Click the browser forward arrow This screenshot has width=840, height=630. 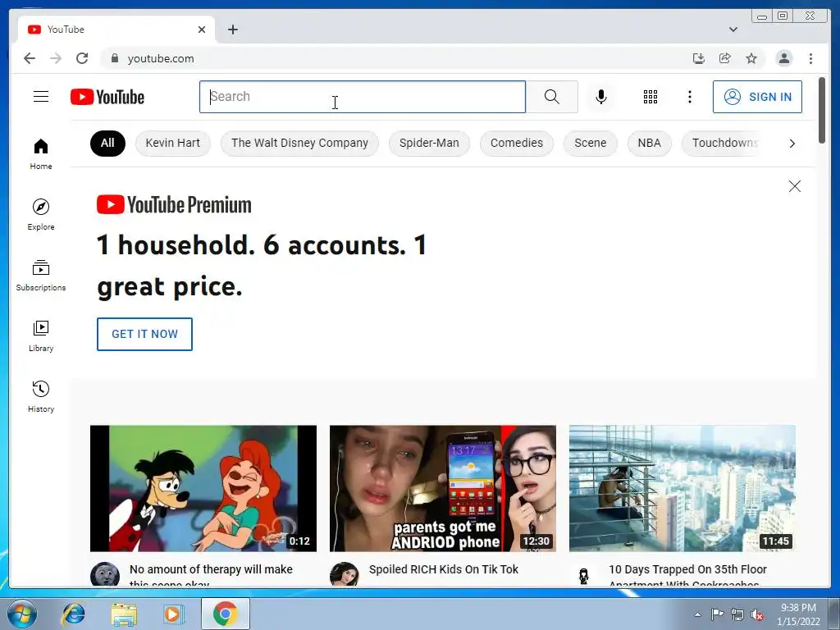56,58
